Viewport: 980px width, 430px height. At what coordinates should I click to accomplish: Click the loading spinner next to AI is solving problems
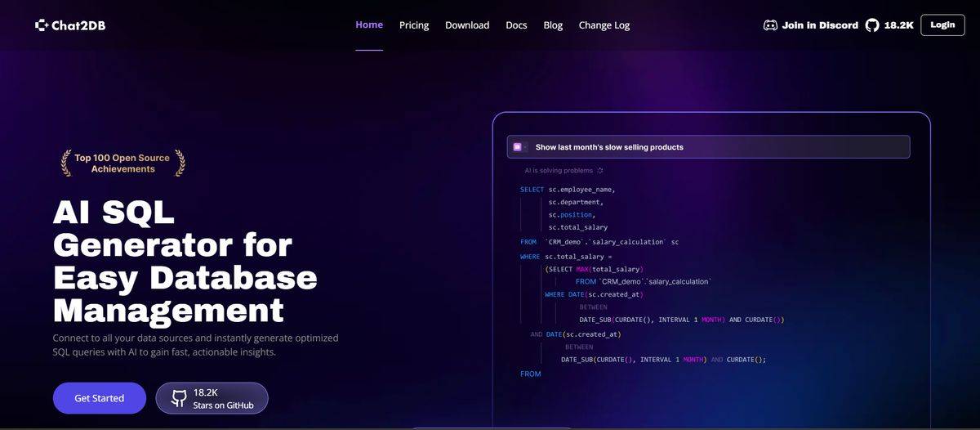tap(600, 171)
